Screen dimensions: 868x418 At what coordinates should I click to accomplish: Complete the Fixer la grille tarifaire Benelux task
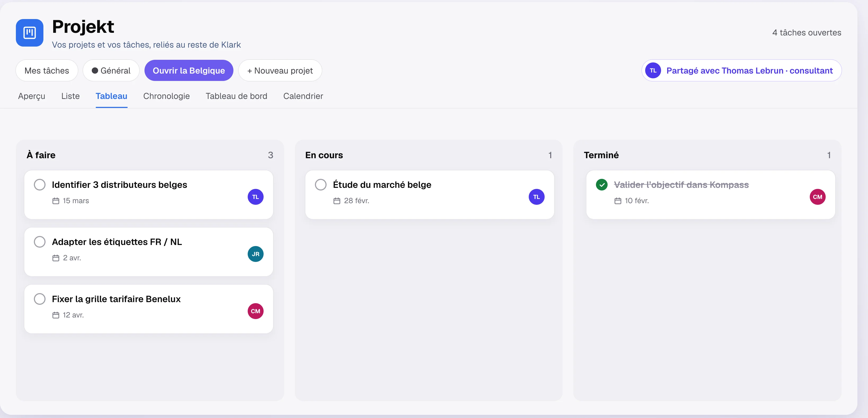pyautogui.click(x=40, y=299)
